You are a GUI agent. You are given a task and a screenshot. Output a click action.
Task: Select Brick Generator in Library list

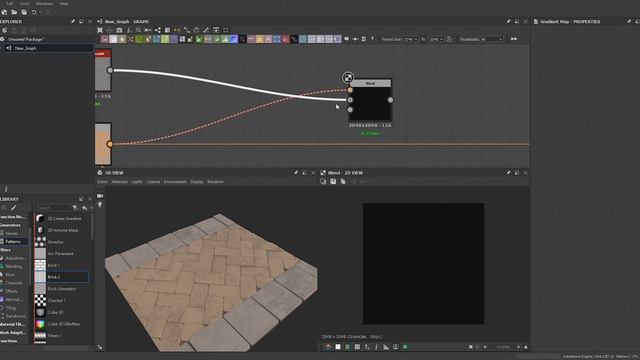coord(61,289)
